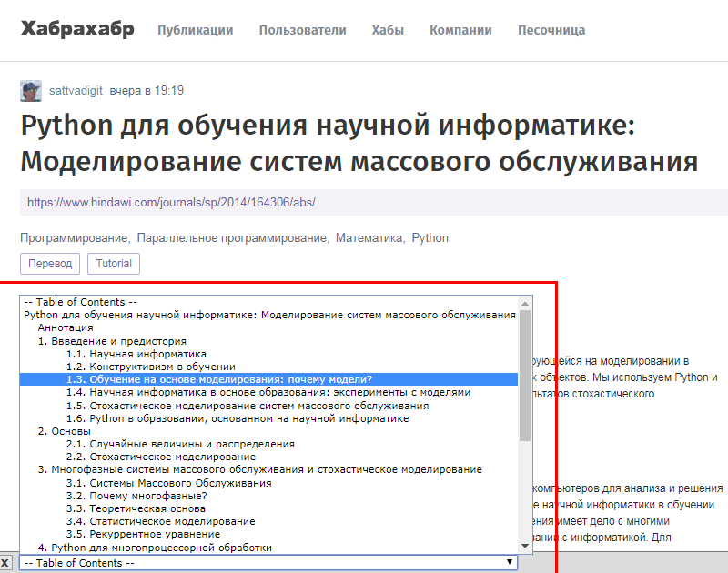Open the Хабрахабр logo home link
This screenshot has height=573, width=728.
click(x=77, y=29)
